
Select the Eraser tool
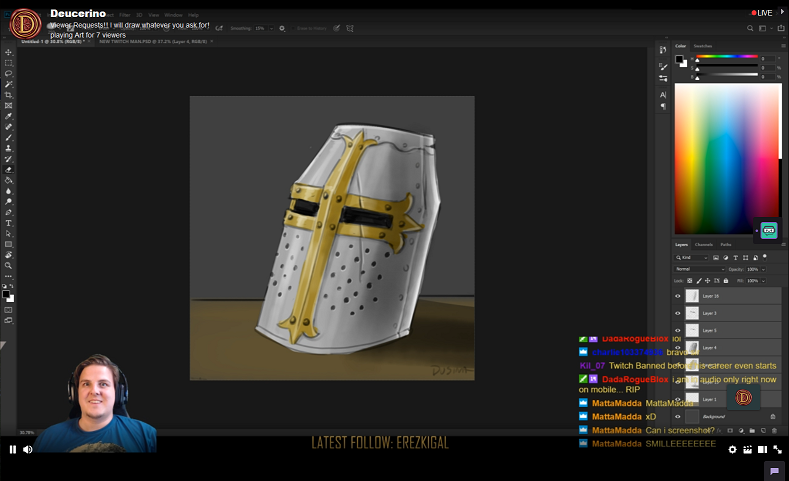(x=9, y=170)
